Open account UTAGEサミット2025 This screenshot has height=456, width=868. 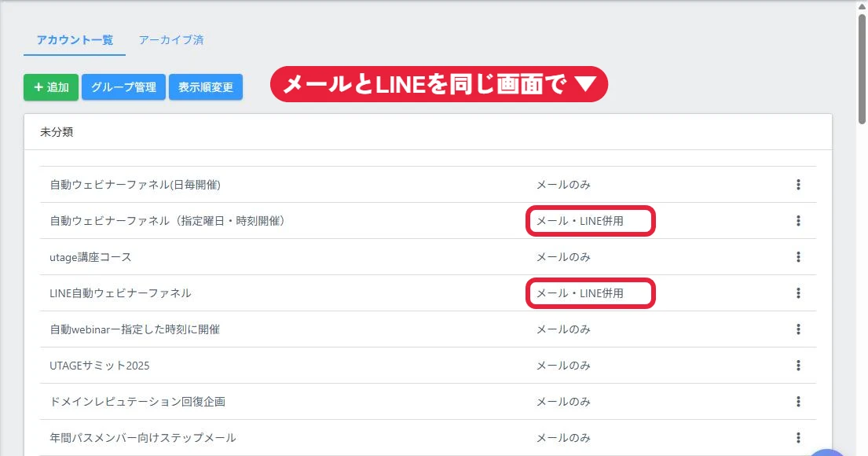pyautogui.click(x=100, y=366)
